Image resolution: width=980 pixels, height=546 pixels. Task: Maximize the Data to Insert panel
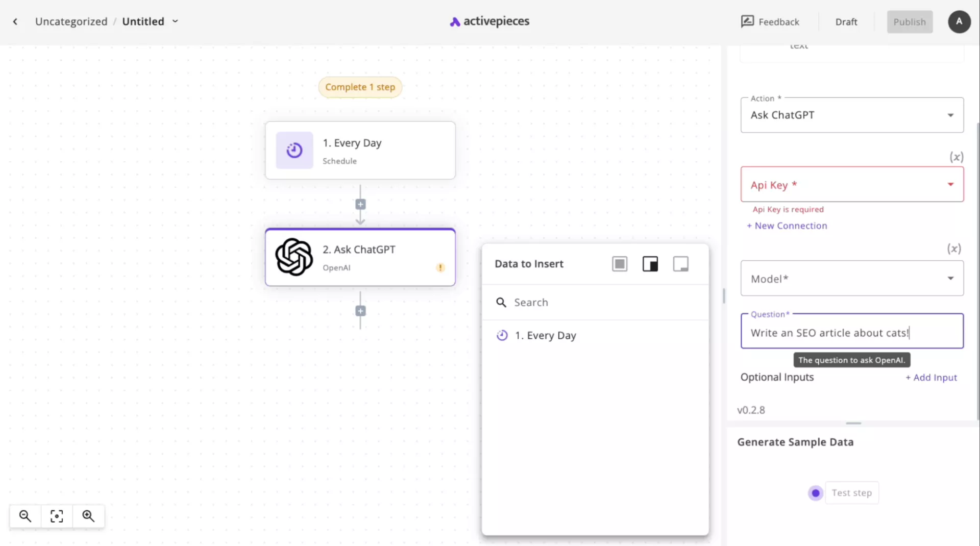pos(619,264)
